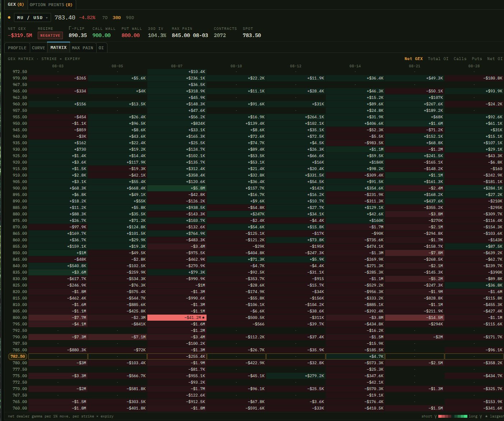Show Total OI in the matrix
The height and width of the screenshot is (421, 504).
438,59
